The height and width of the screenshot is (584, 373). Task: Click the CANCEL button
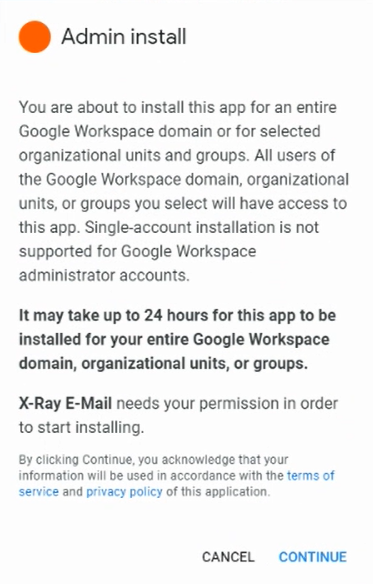pyautogui.click(x=228, y=557)
